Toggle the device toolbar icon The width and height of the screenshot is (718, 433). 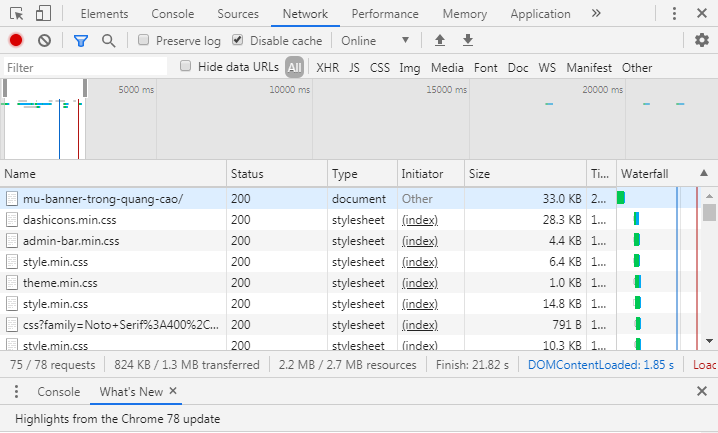tap(43, 14)
